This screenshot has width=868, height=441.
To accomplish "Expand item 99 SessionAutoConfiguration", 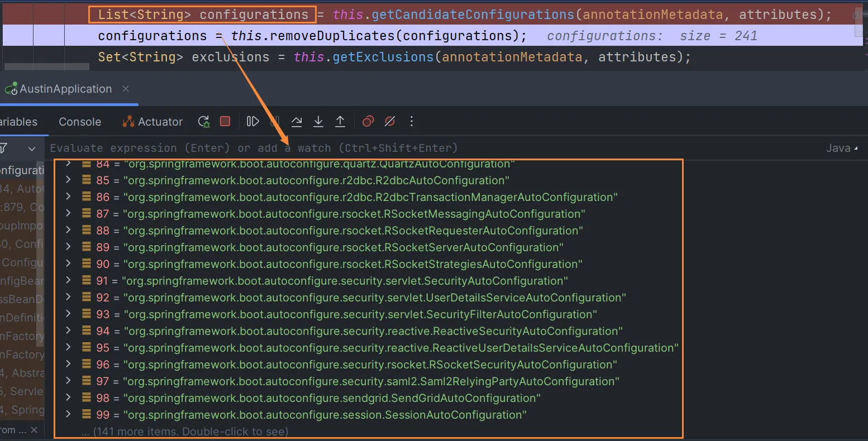I will pyautogui.click(x=68, y=415).
